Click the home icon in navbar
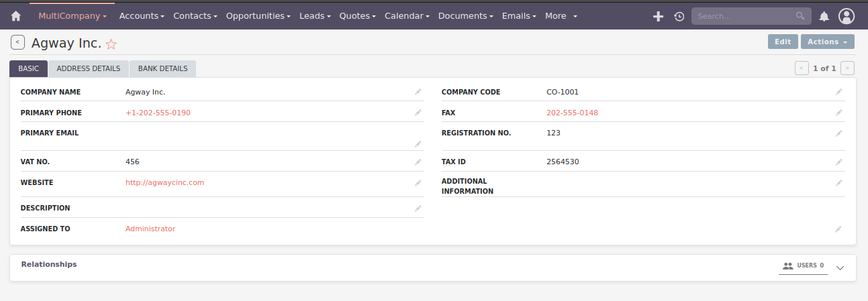868x301 pixels. (16, 16)
